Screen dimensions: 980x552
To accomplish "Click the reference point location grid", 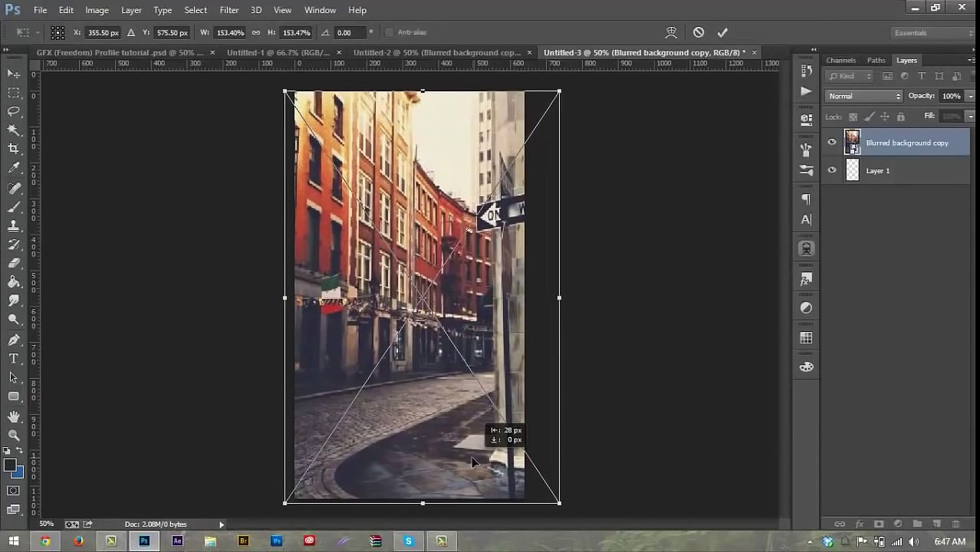I will tap(58, 32).
